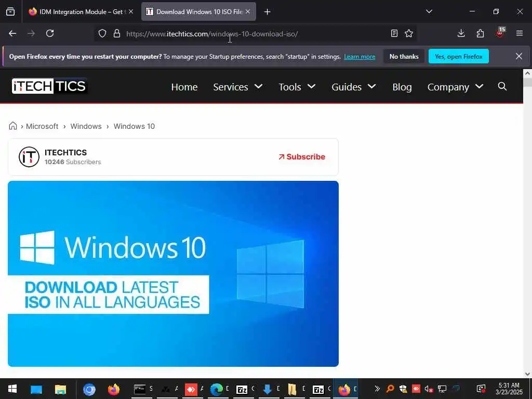Click the ITECHTICS channel name
Image resolution: width=532 pixels, height=399 pixels.
tap(65, 152)
